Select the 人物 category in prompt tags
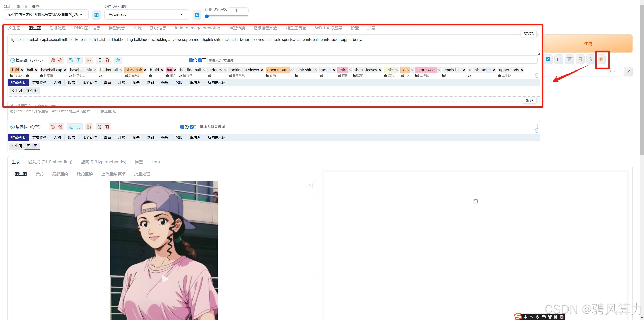Viewport: 644px width, 320px height. tap(57, 82)
